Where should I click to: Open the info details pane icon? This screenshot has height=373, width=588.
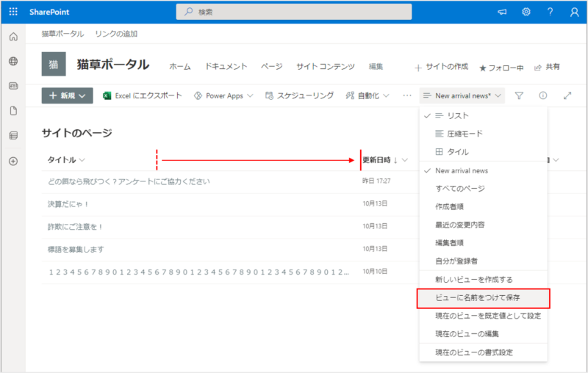(x=543, y=95)
